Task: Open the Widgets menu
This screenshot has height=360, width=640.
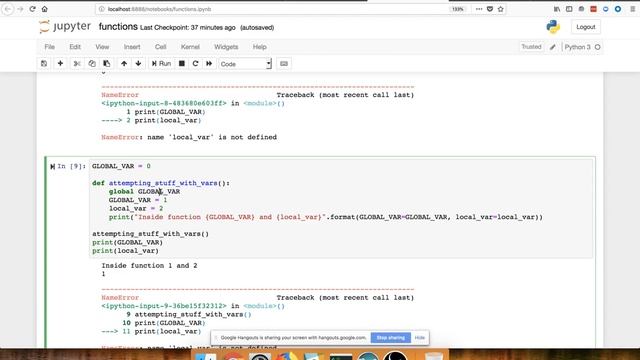Action: pos(226,47)
